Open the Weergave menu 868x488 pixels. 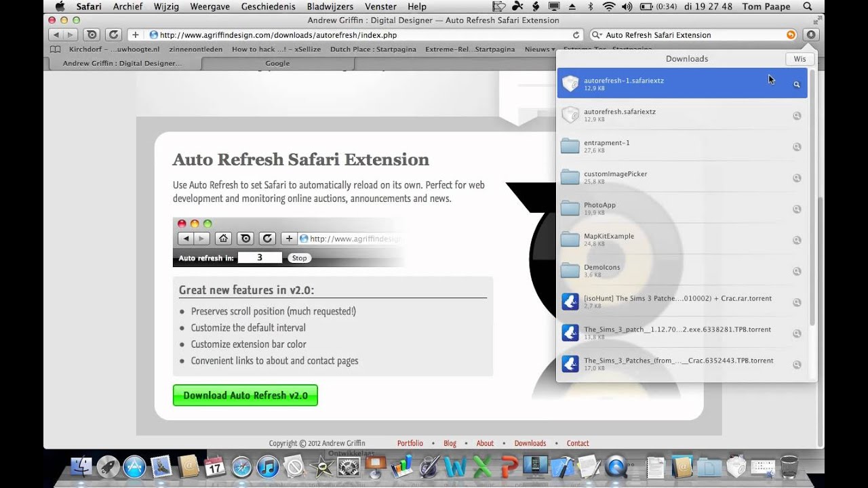(211, 7)
